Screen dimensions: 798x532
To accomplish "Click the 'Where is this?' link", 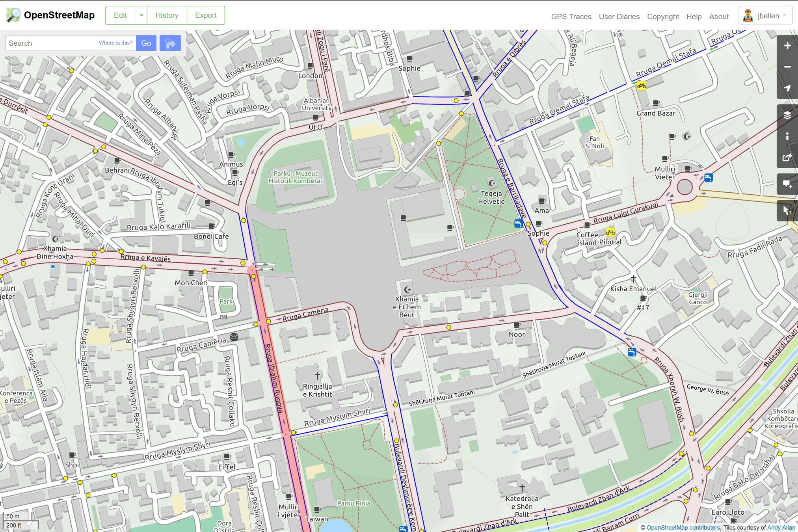I will [x=115, y=43].
